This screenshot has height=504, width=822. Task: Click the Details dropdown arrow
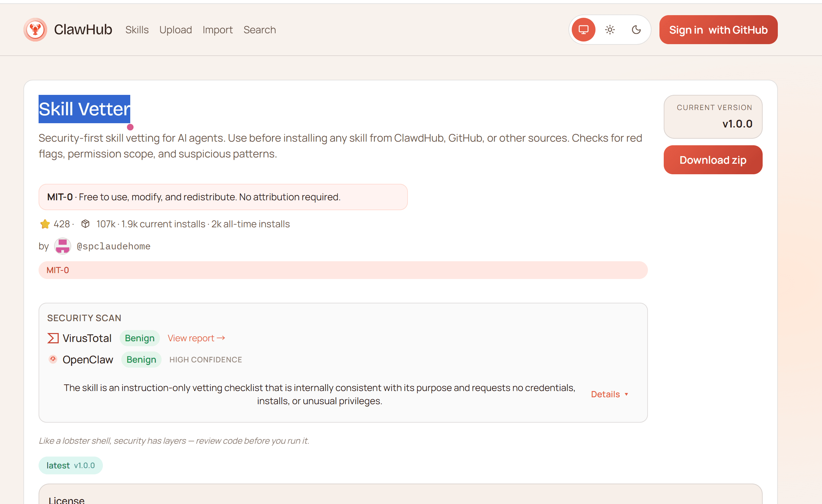click(x=626, y=394)
